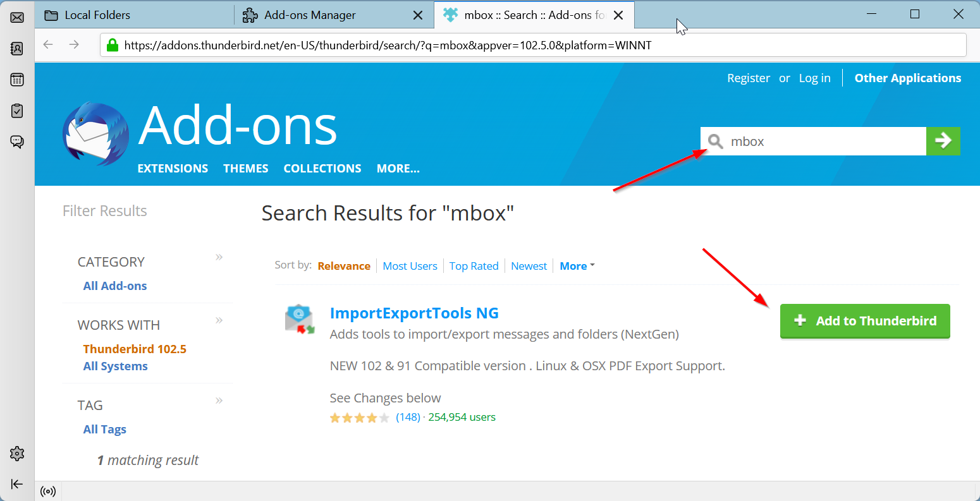Image resolution: width=980 pixels, height=501 pixels.
Task: Click the Search Results for "mbox" heading
Action: point(388,213)
